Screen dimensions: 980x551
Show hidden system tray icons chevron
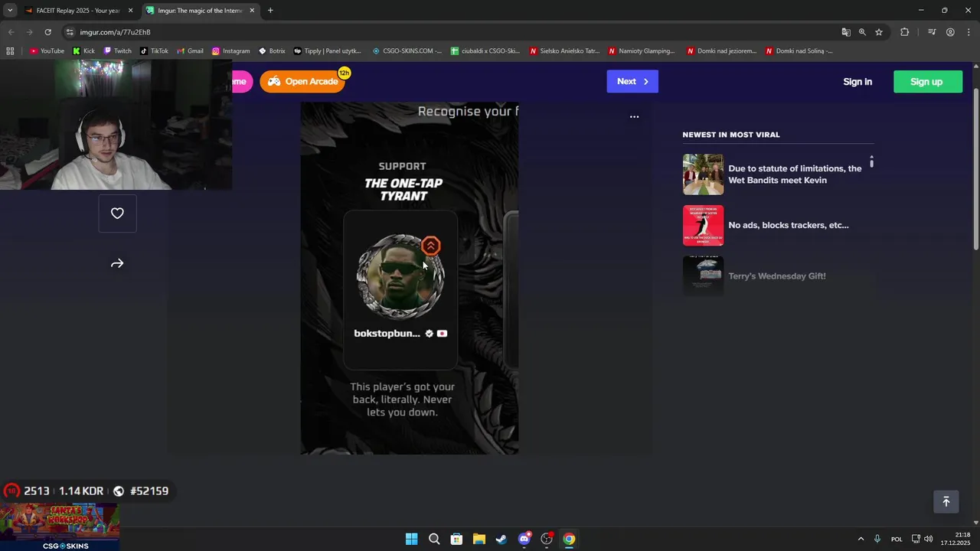(861, 539)
